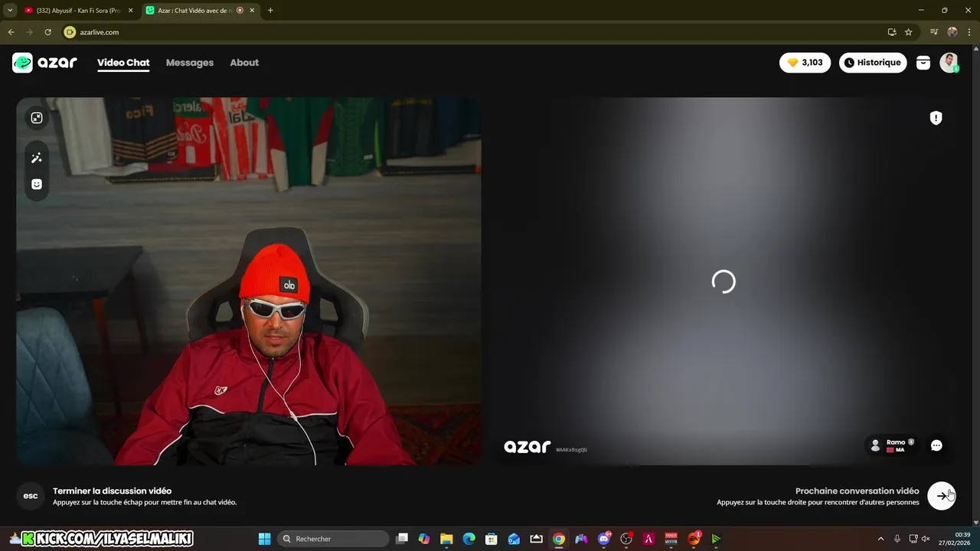This screenshot has height=551, width=980.
Task: Open a new browser tab
Action: tap(270, 11)
